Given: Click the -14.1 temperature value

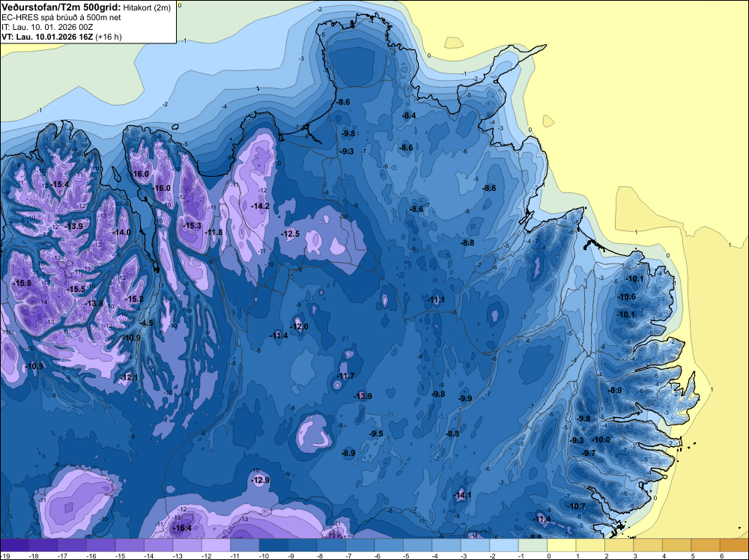Looking at the screenshot, I should point(462,495).
